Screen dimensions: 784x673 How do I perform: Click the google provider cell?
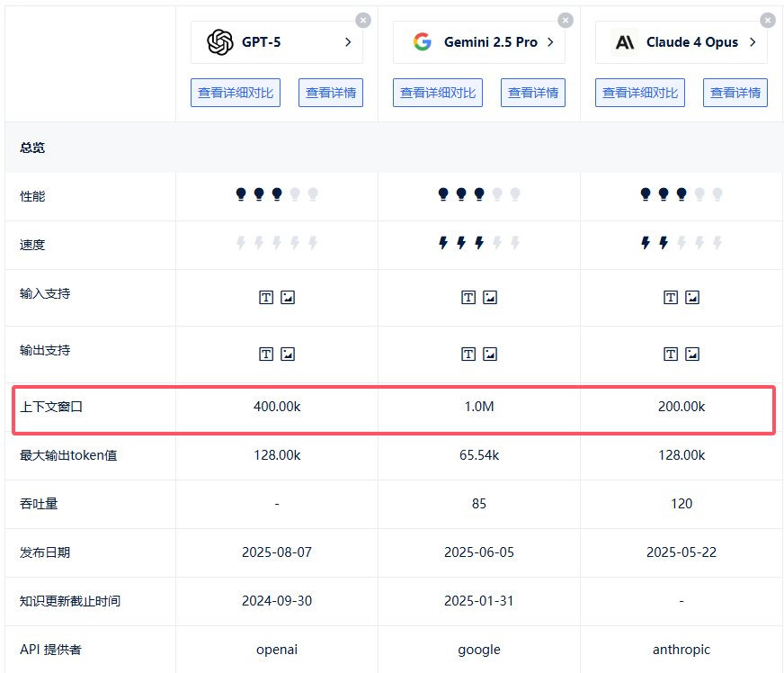point(479,650)
